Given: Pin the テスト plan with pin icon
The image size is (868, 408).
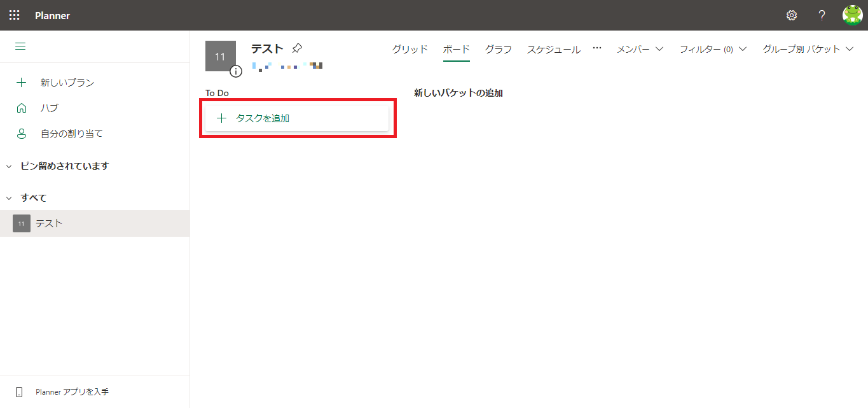Looking at the screenshot, I should [297, 48].
